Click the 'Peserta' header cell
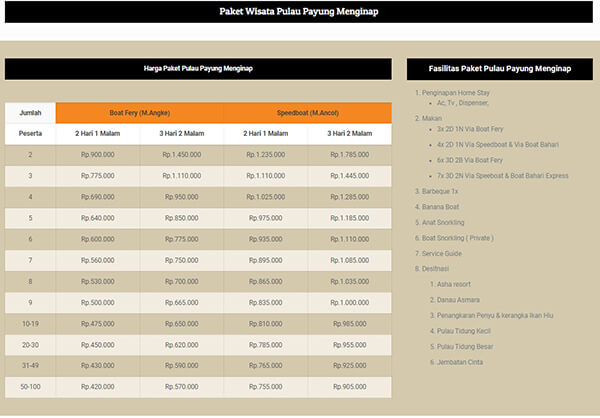Viewport: 600px width, 418px height. 30,134
